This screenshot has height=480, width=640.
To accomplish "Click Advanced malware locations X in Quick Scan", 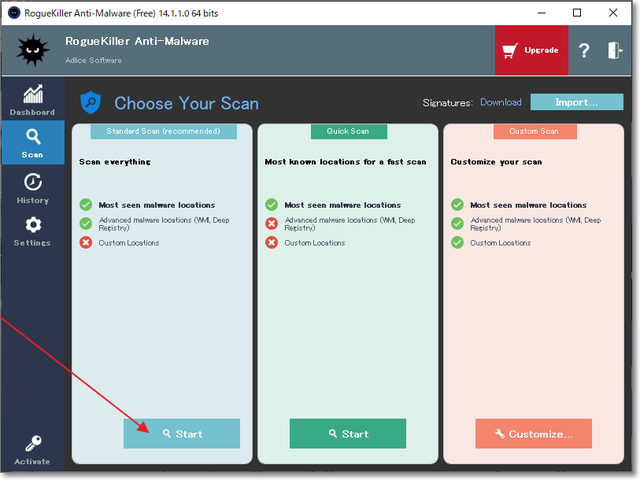I will pos(271,223).
